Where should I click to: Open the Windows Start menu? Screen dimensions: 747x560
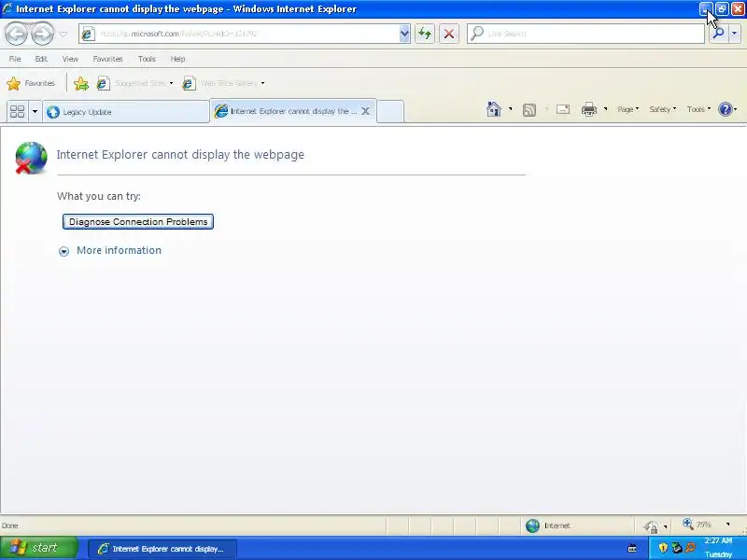coord(39,548)
